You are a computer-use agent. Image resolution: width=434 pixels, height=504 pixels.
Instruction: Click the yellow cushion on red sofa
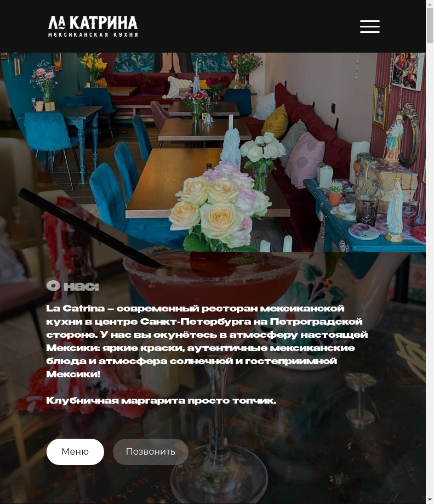[275, 122]
